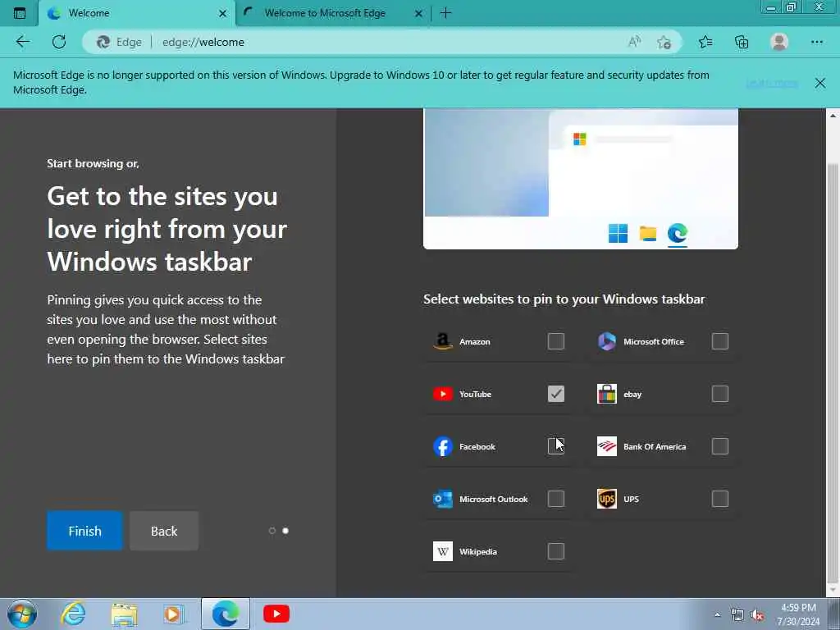Close the Welcome to Microsoft Edge tab
Screen dimensions: 840x630
419,13
